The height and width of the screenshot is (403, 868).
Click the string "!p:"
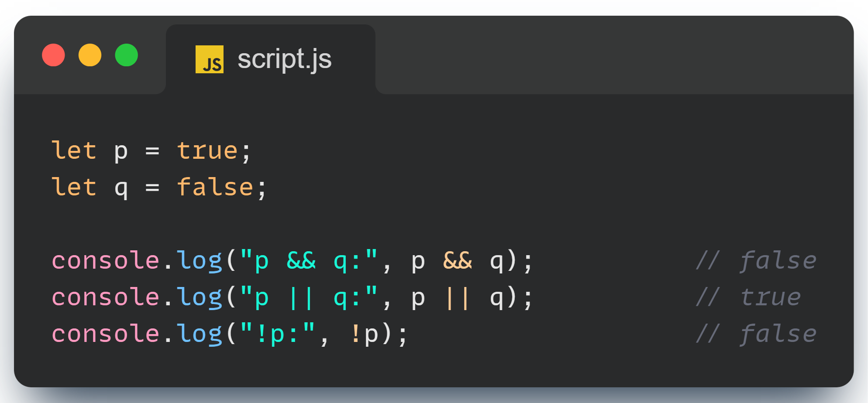278,335
